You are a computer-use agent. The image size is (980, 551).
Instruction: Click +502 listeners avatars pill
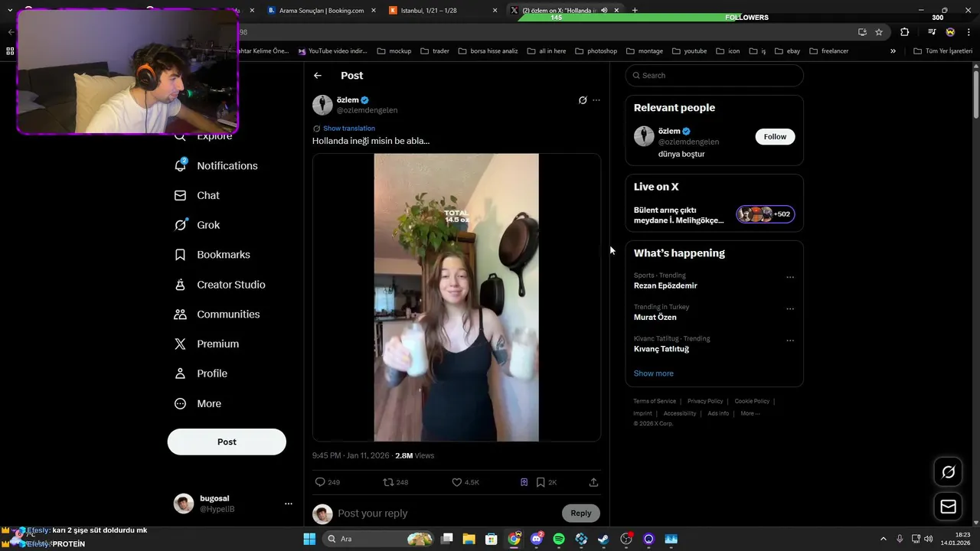pos(766,214)
